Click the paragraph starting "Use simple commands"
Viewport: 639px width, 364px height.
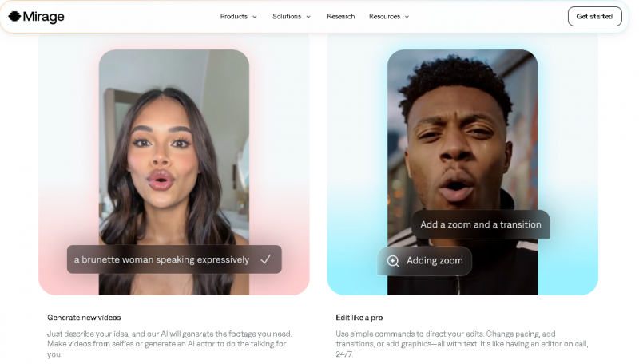click(454, 344)
